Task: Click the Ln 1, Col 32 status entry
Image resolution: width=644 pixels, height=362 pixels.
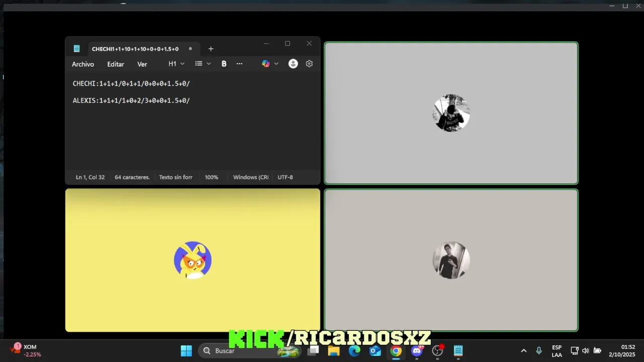Action: tap(91, 177)
